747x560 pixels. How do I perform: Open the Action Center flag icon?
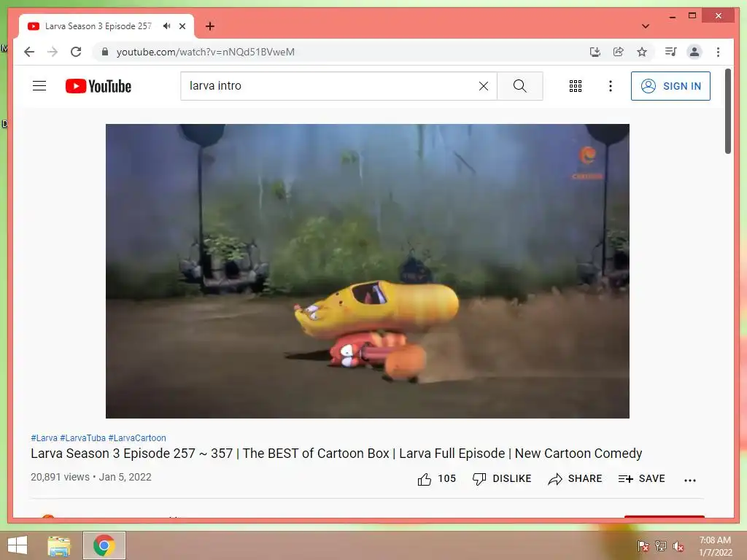(x=643, y=546)
